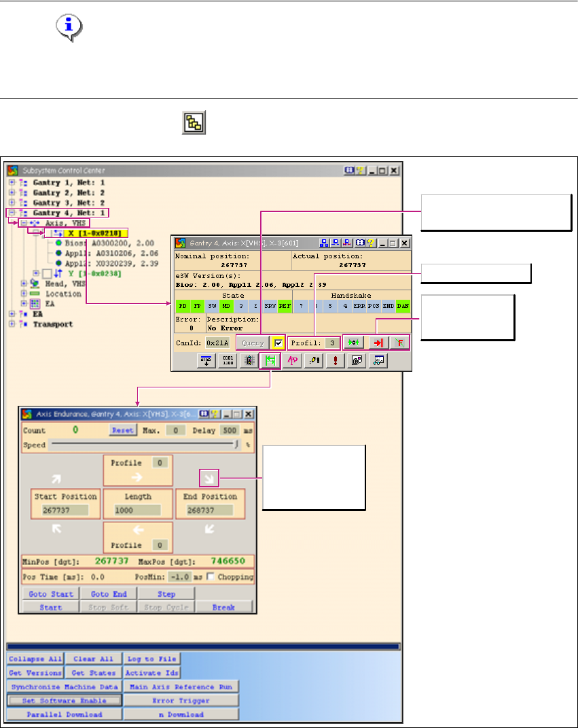Tick the checkbox beside Y axis node

pyautogui.click(x=46, y=273)
